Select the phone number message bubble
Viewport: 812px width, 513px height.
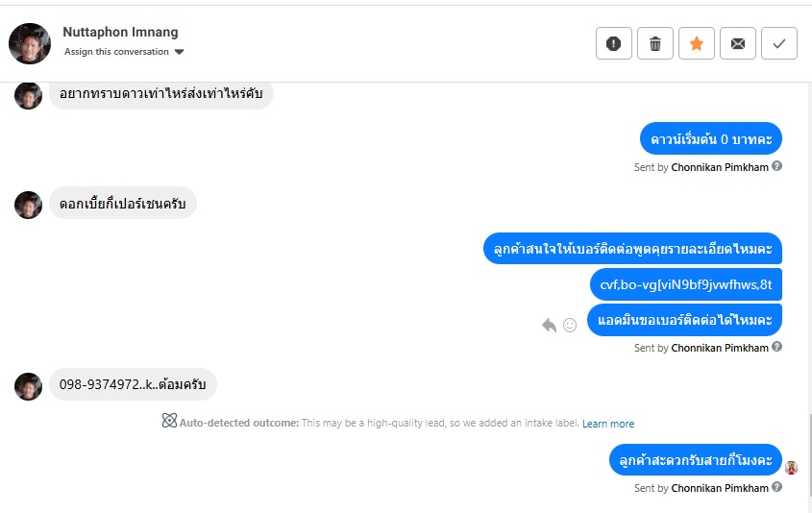[x=133, y=384]
